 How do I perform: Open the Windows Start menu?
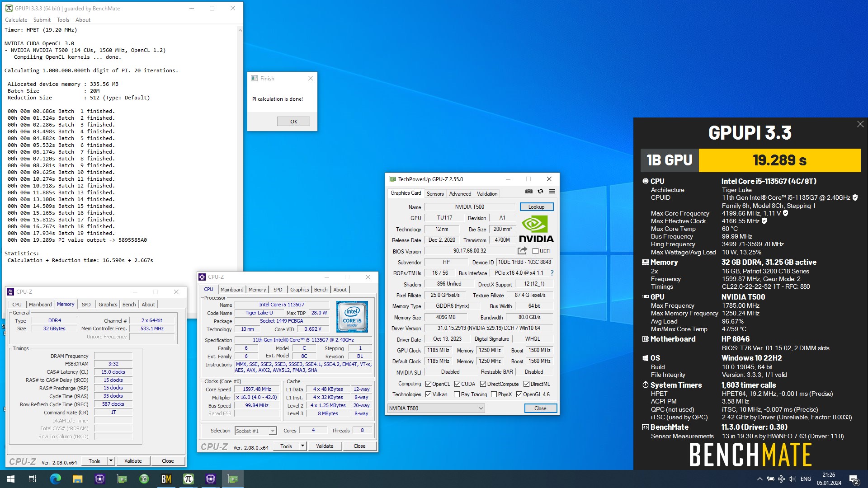click(11, 479)
